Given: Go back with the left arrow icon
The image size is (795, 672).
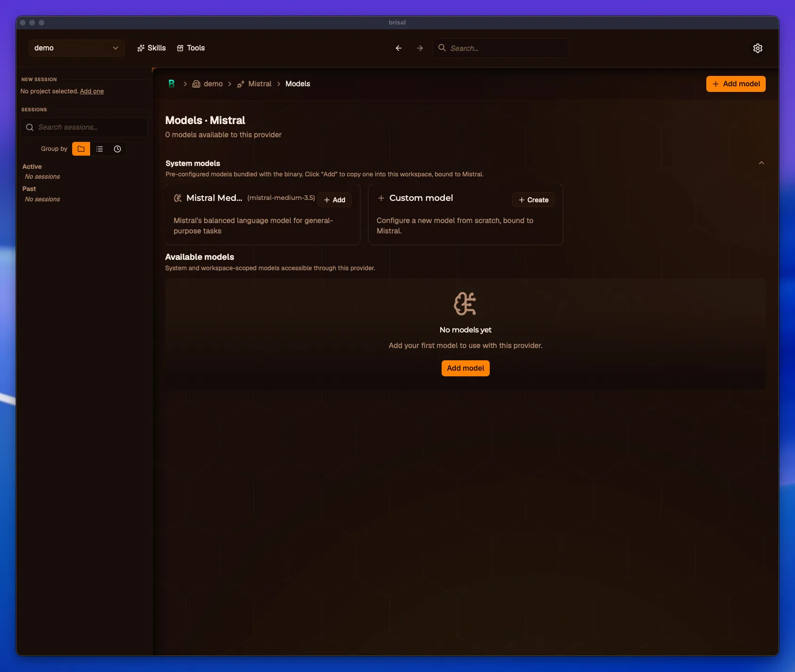Looking at the screenshot, I should [x=399, y=48].
